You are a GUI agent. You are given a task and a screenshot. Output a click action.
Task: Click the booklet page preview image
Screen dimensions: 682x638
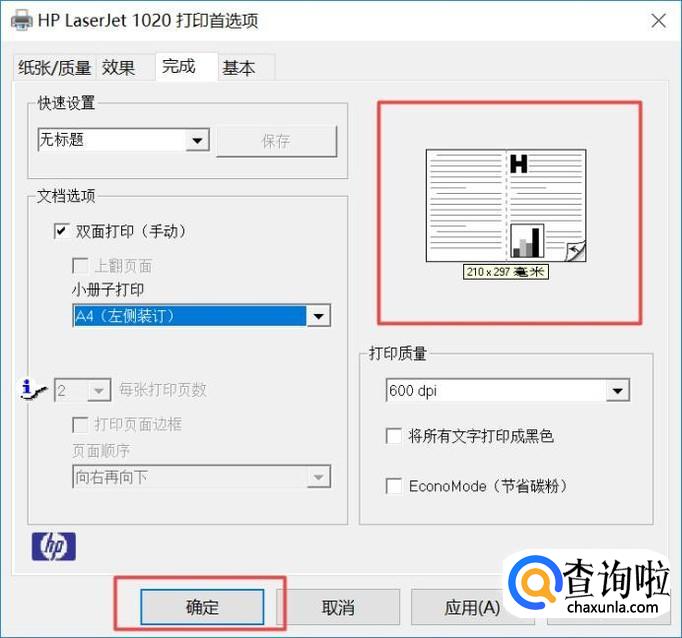tap(506, 205)
